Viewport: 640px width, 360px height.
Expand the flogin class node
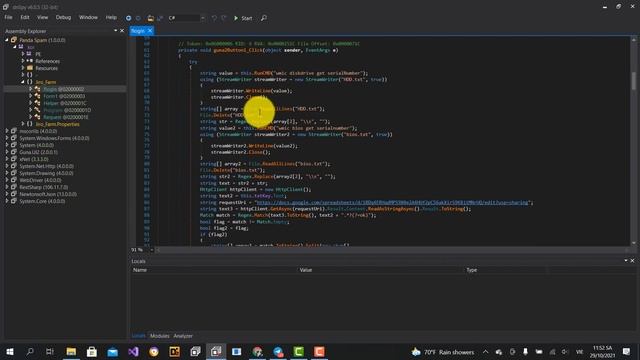31,89
